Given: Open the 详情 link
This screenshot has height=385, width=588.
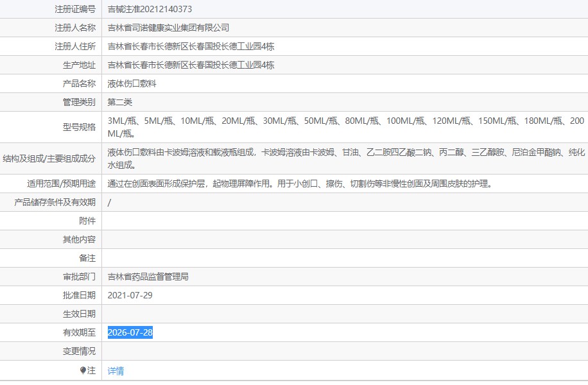Looking at the screenshot, I should 116,371.
